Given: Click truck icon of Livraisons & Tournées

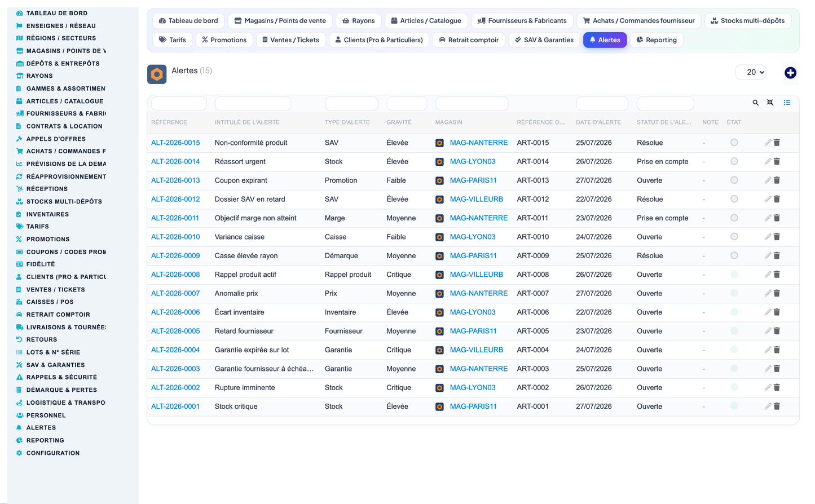Looking at the screenshot, I should pos(19,327).
